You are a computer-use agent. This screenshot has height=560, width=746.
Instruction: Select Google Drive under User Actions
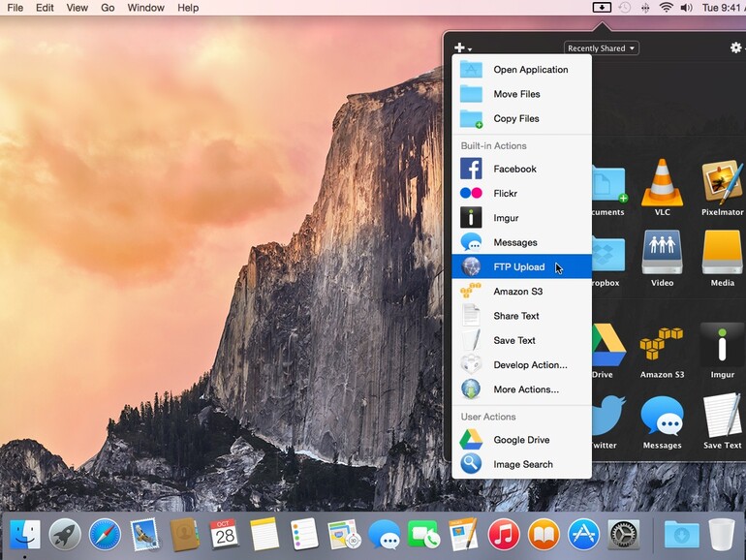[x=521, y=440]
